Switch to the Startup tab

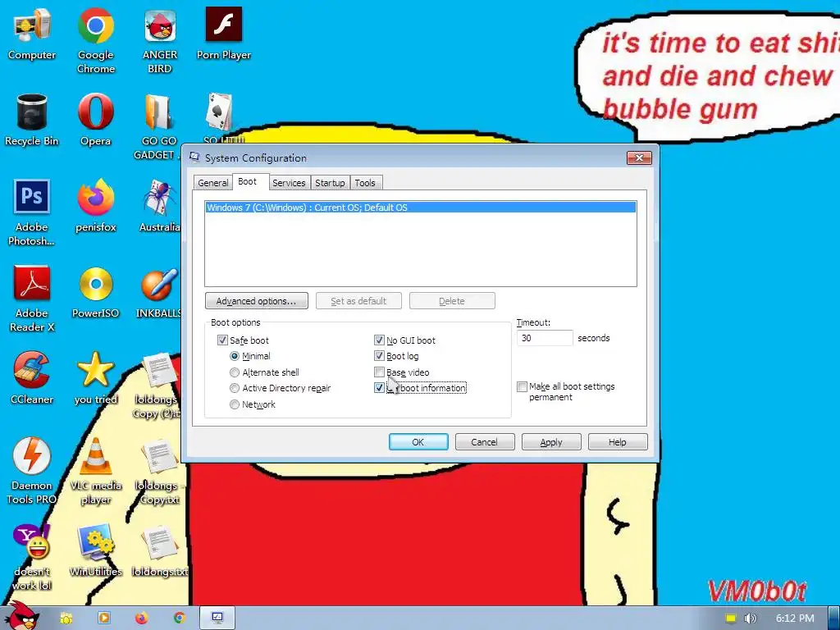click(330, 183)
